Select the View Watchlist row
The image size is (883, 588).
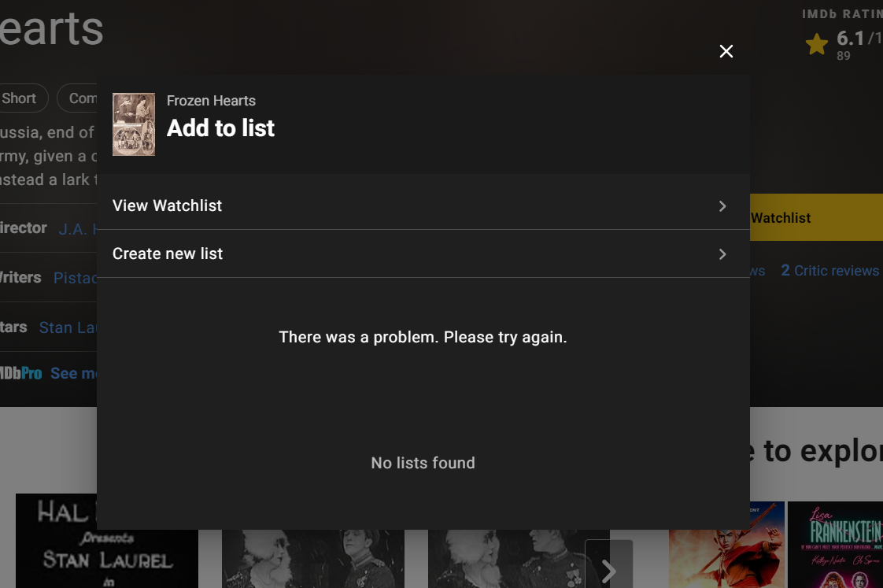coord(423,205)
